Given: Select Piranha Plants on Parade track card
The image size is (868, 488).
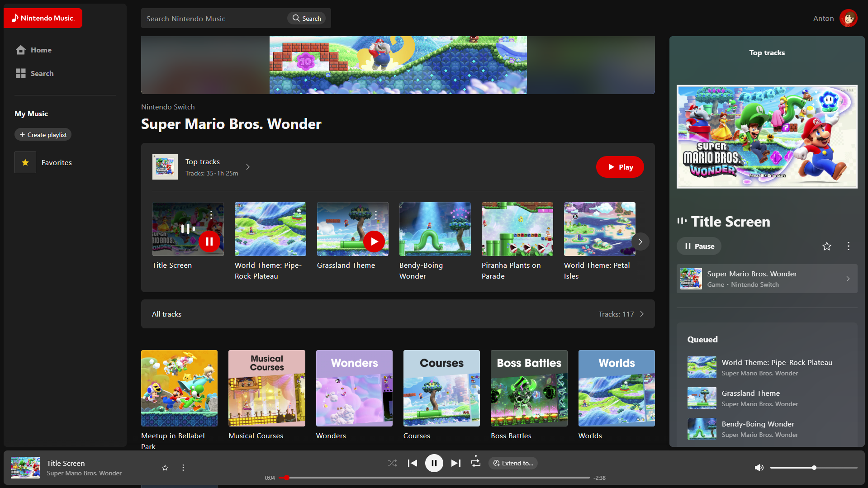Looking at the screenshot, I should click(x=517, y=242).
